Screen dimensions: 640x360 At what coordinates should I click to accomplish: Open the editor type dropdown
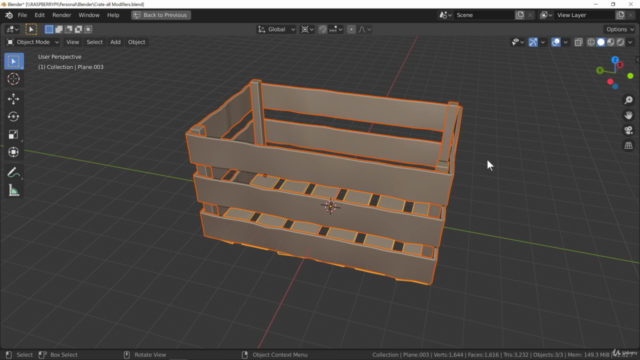pos(12,29)
